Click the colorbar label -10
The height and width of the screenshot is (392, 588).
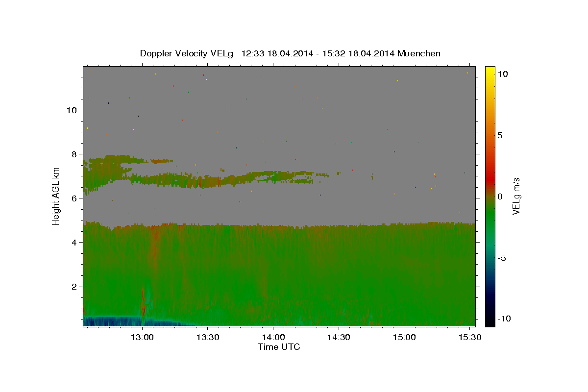504,319
